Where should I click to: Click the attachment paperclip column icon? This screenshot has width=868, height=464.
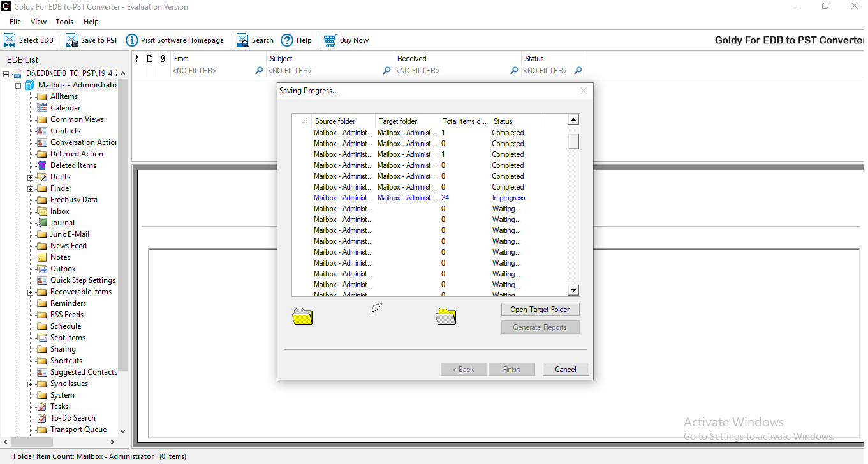(163, 59)
